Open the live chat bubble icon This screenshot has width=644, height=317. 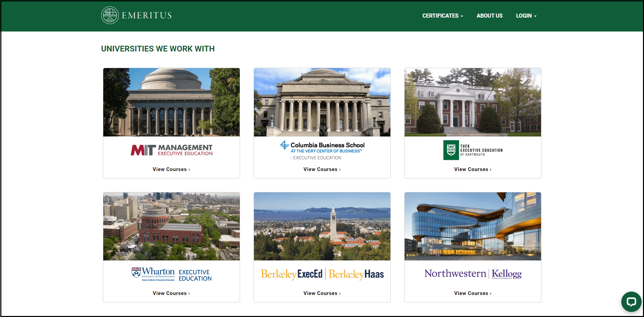pos(631,301)
